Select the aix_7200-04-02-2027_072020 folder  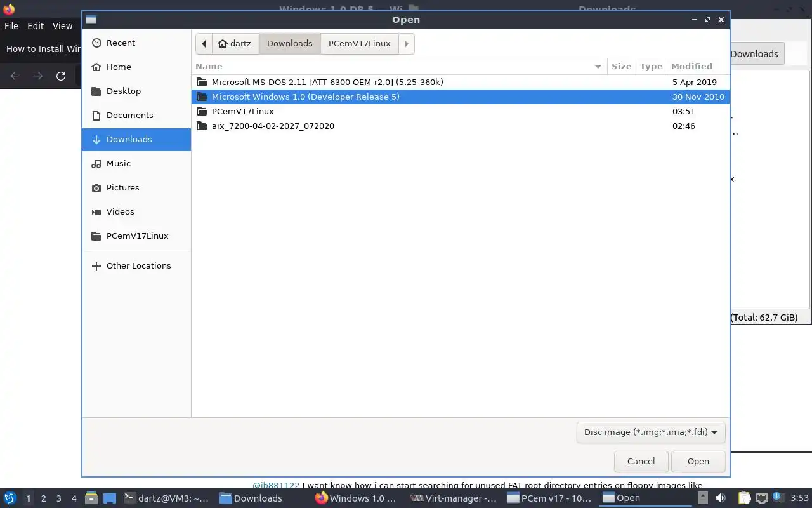coord(461,126)
